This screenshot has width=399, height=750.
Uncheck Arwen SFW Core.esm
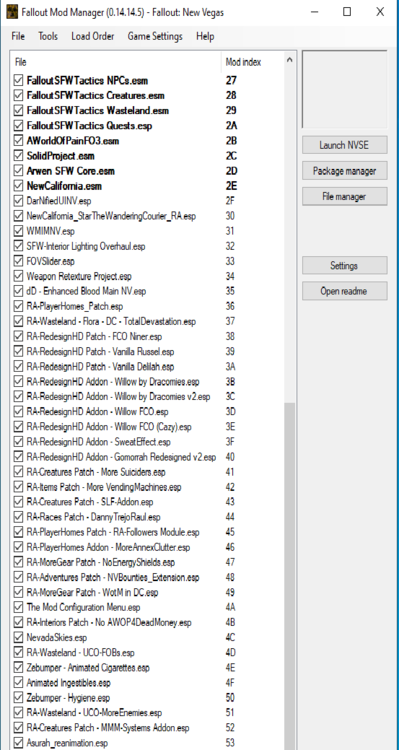pos(19,171)
